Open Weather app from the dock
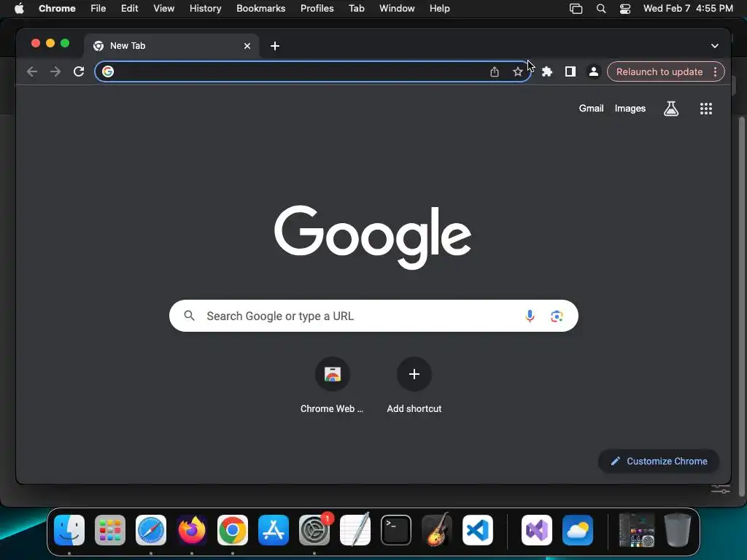The height and width of the screenshot is (560, 747). [x=578, y=530]
